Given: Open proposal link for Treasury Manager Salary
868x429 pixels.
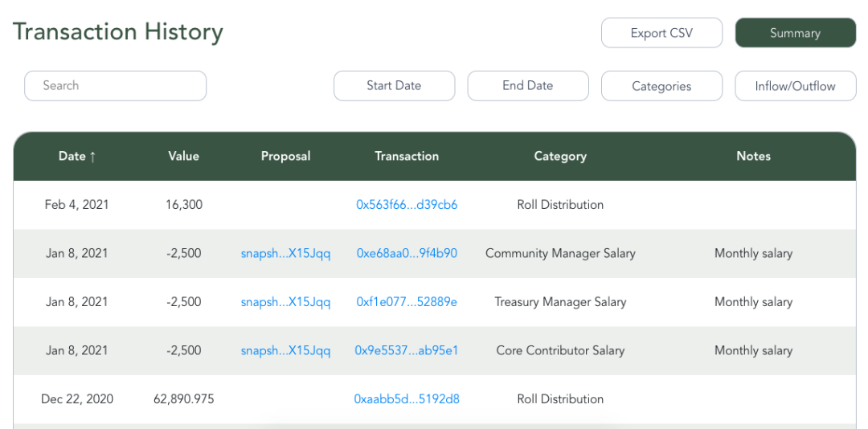Looking at the screenshot, I should click(285, 302).
